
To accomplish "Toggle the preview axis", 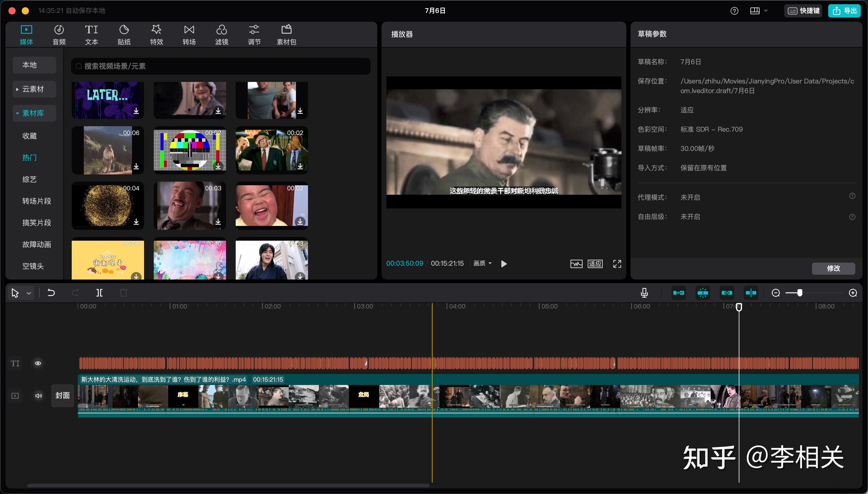I will (x=751, y=293).
